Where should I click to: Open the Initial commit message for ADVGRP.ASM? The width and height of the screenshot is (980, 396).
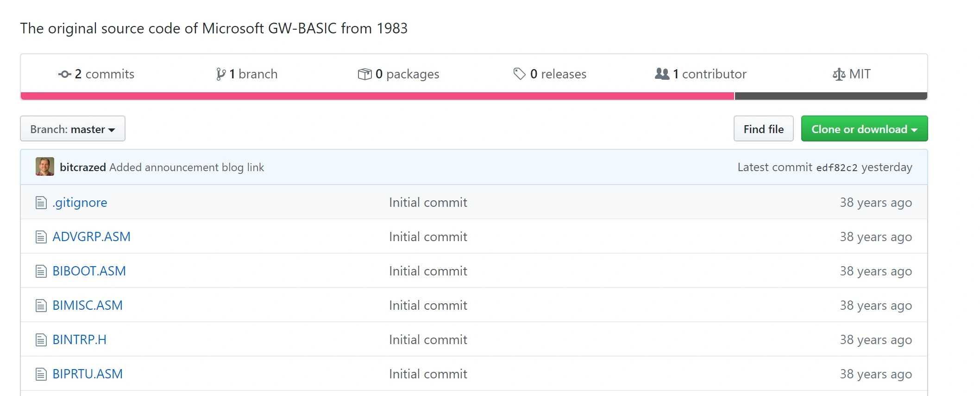click(x=428, y=236)
